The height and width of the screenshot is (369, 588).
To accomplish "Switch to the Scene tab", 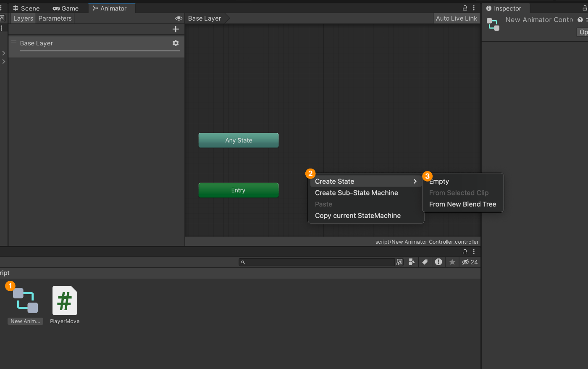I will click(x=26, y=8).
